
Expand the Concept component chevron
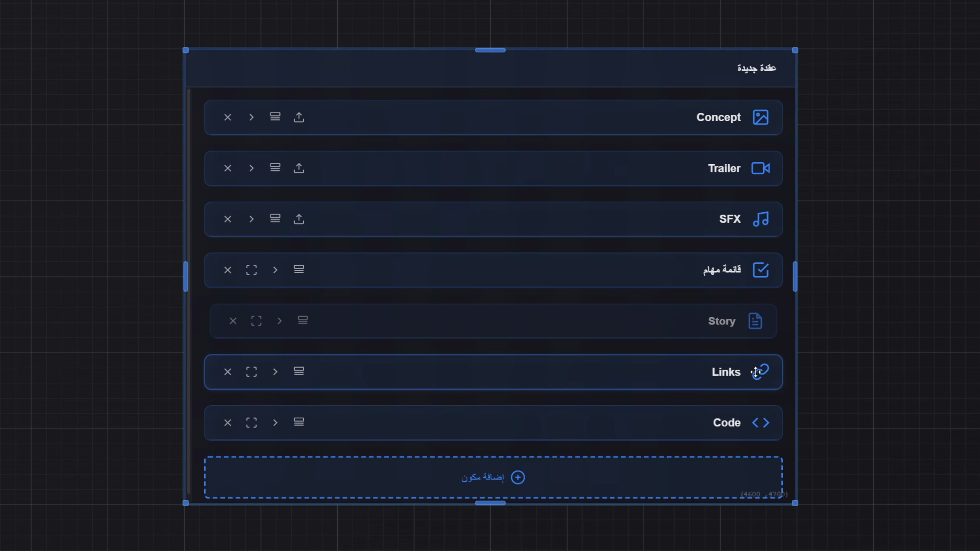[252, 117]
